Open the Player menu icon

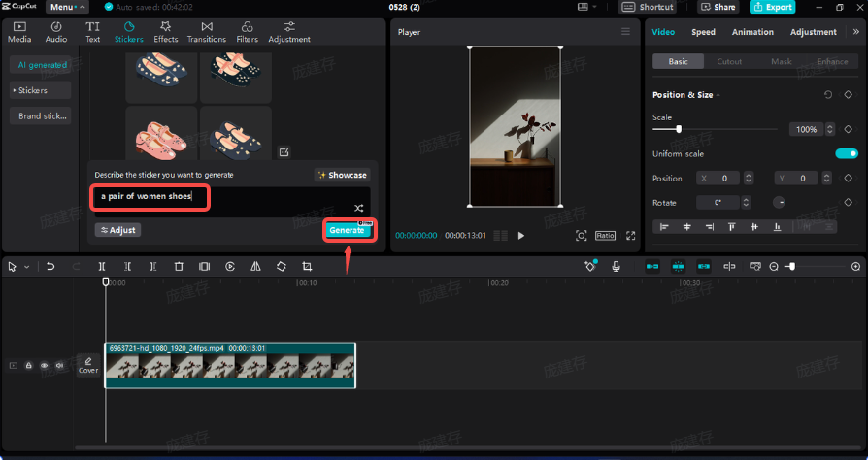pyautogui.click(x=625, y=32)
